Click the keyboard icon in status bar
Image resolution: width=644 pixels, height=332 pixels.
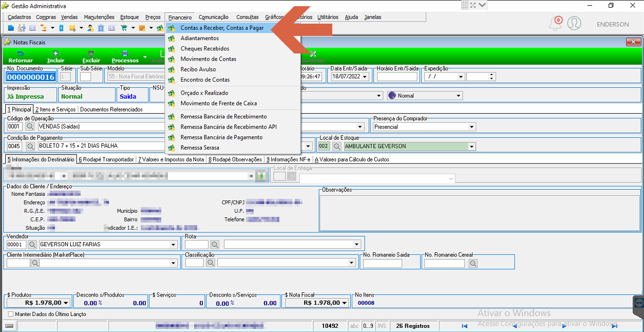[9, 326]
